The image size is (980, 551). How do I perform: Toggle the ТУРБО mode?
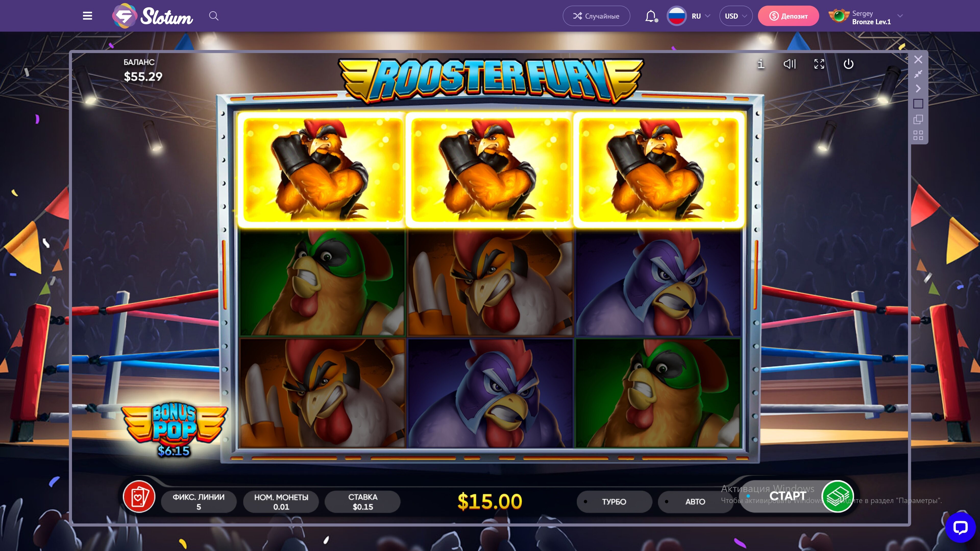pyautogui.click(x=614, y=502)
